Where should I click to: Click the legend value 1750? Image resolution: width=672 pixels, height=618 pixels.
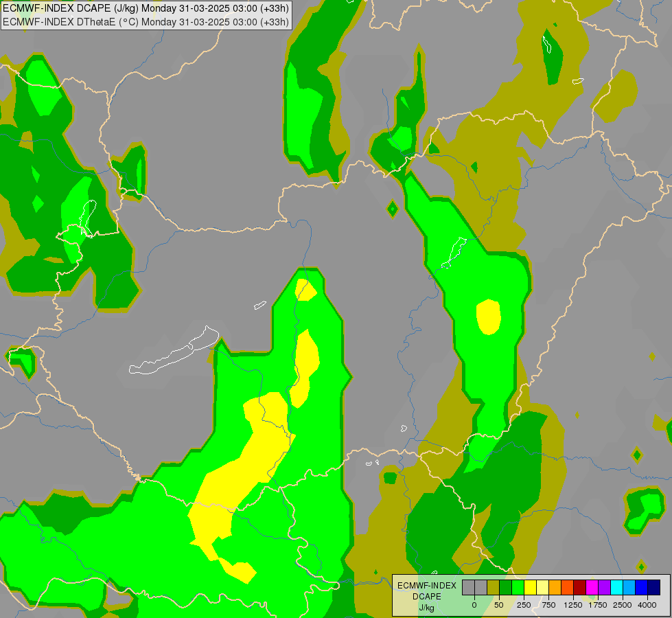point(598,605)
